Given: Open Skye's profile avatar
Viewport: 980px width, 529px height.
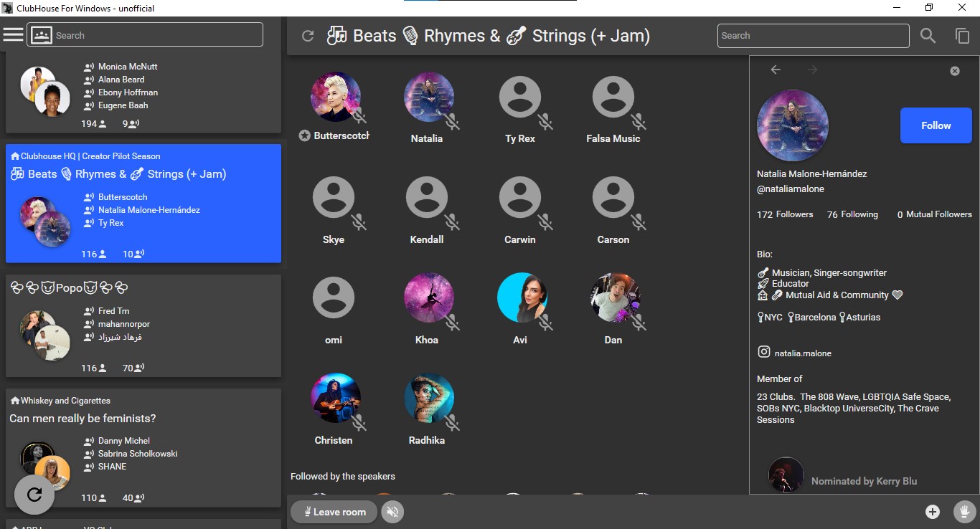Looking at the screenshot, I should coord(334,197).
